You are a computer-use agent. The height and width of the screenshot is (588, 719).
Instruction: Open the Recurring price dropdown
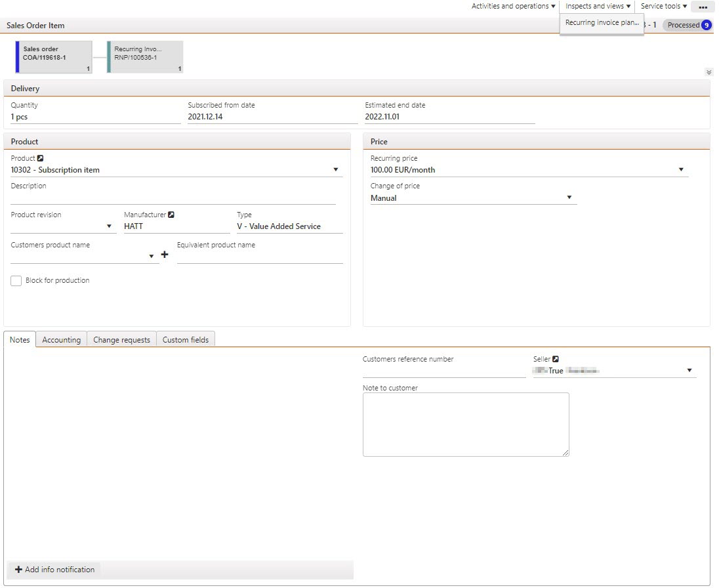(x=680, y=170)
